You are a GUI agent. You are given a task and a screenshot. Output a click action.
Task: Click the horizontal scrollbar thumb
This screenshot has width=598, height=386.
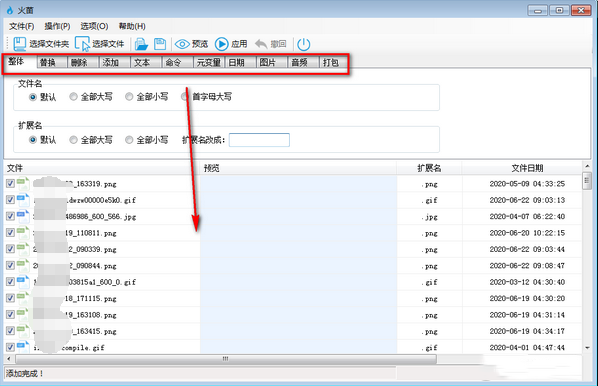tap(226, 359)
